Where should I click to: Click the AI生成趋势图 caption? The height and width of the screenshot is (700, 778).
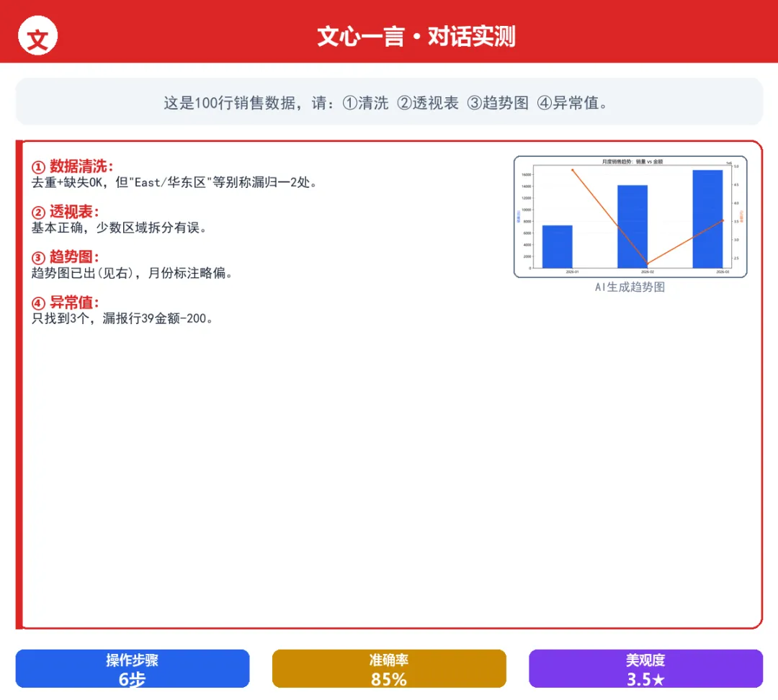pos(630,287)
